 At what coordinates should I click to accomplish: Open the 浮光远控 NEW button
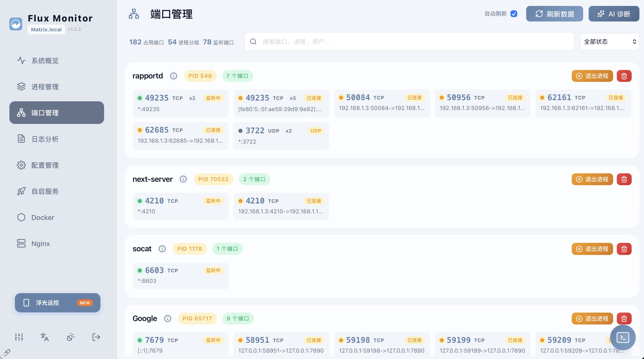pyautogui.click(x=57, y=303)
